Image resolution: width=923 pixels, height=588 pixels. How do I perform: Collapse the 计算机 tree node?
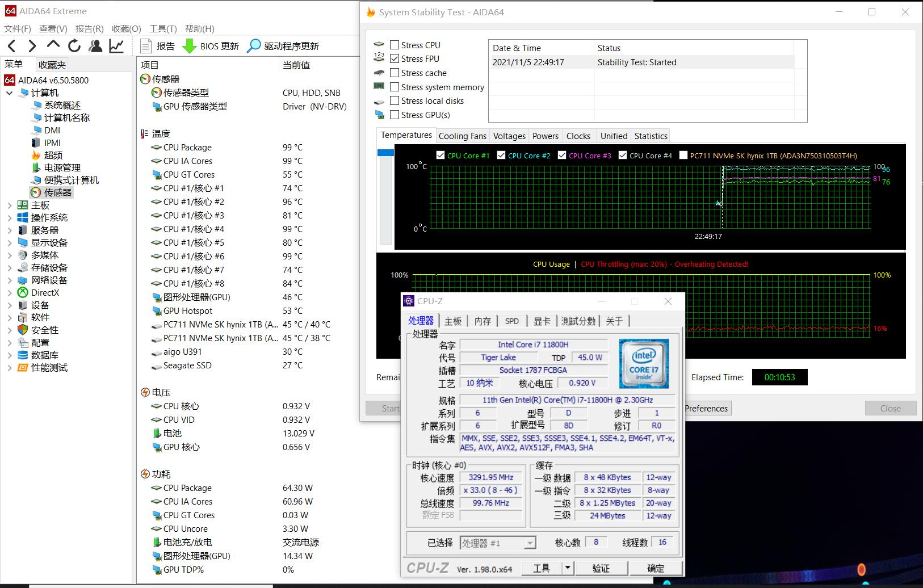coord(9,93)
